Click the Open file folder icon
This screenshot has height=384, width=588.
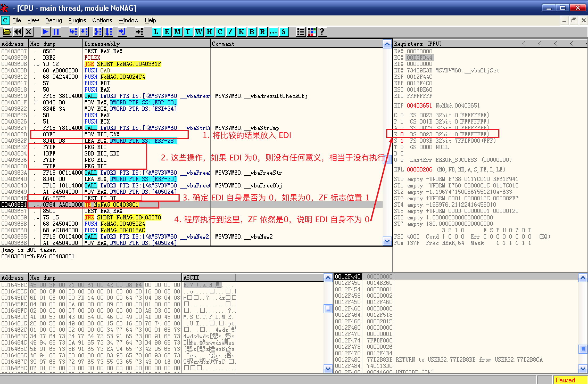pyautogui.click(x=7, y=32)
